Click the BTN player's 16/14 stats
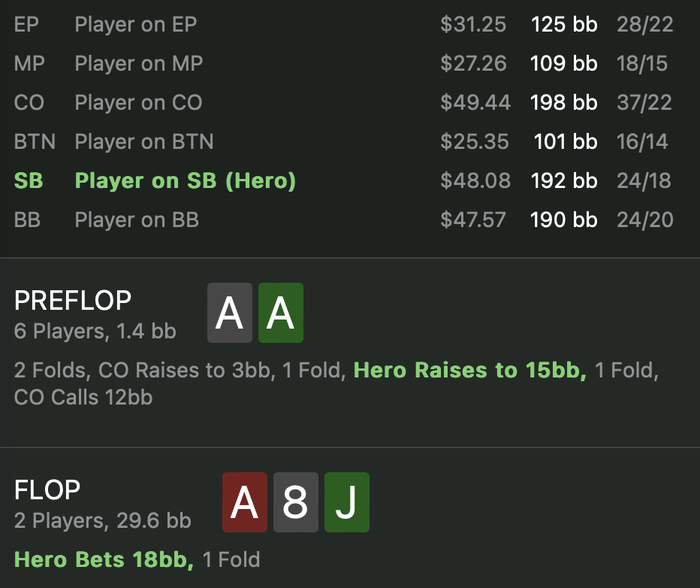The image size is (700, 588). (642, 142)
